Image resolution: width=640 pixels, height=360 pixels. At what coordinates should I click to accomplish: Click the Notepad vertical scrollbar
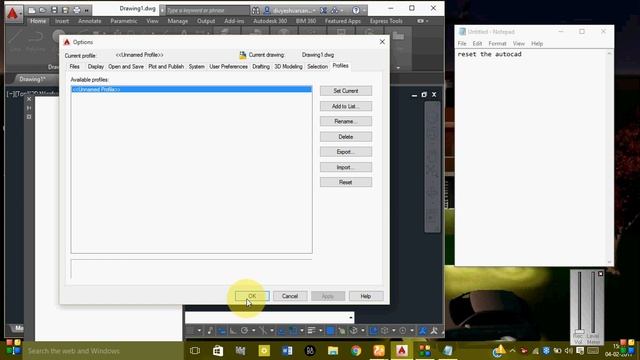point(609,158)
